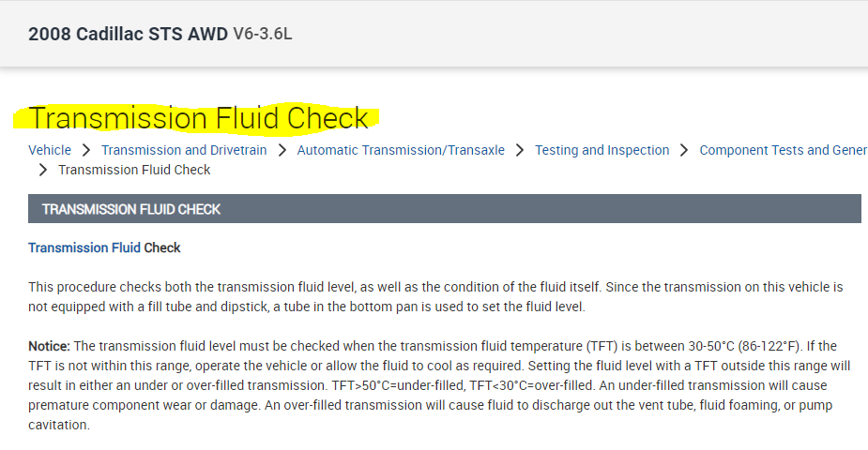The height and width of the screenshot is (450, 868).
Task: Click the Transmission Fluid Check breadcrumb text
Action: (134, 170)
